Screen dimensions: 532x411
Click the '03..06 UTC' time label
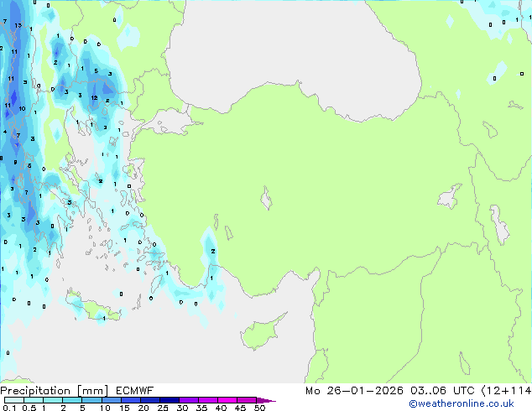pyautogui.click(x=442, y=391)
